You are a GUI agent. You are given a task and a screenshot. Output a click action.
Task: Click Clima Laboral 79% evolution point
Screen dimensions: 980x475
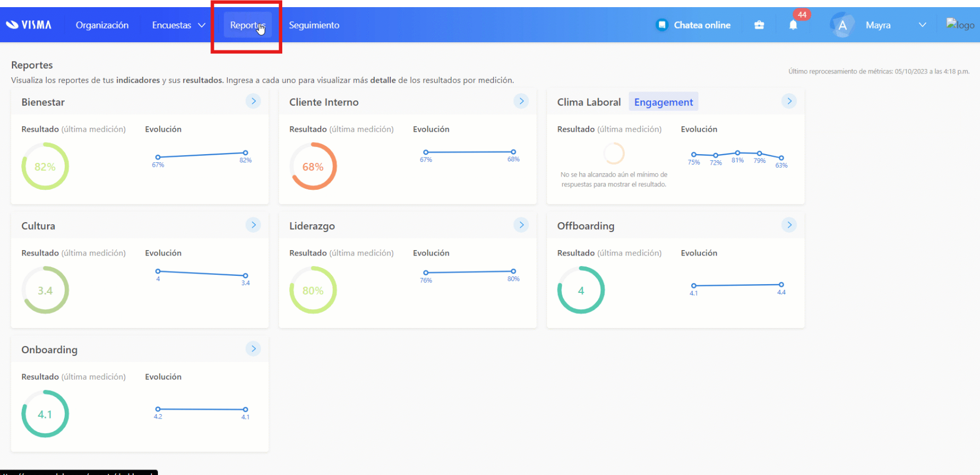(760, 154)
